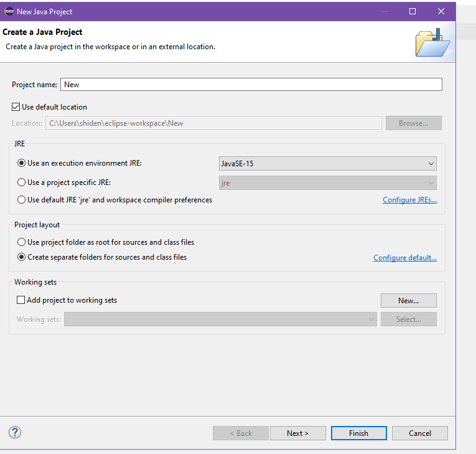Click the 'Create a Java Project' heading
The image size is (476, 454).
tap(42, 32)
